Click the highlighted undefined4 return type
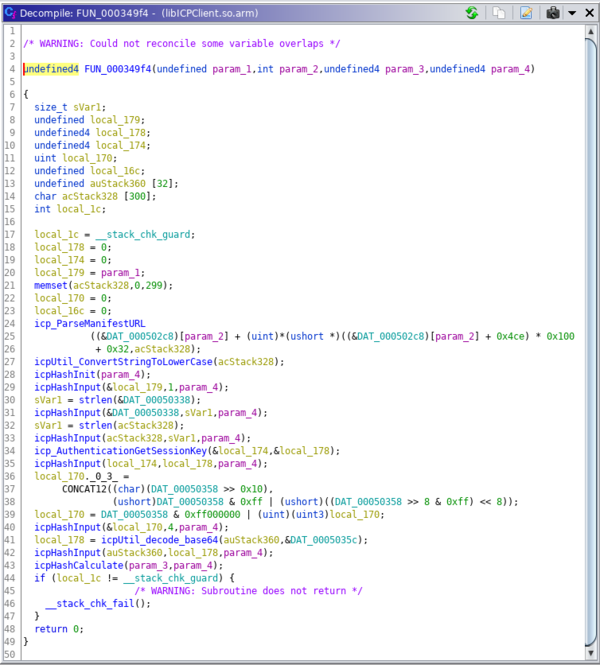The width and height of the screenshot is (600, 665). click(51, 69)
